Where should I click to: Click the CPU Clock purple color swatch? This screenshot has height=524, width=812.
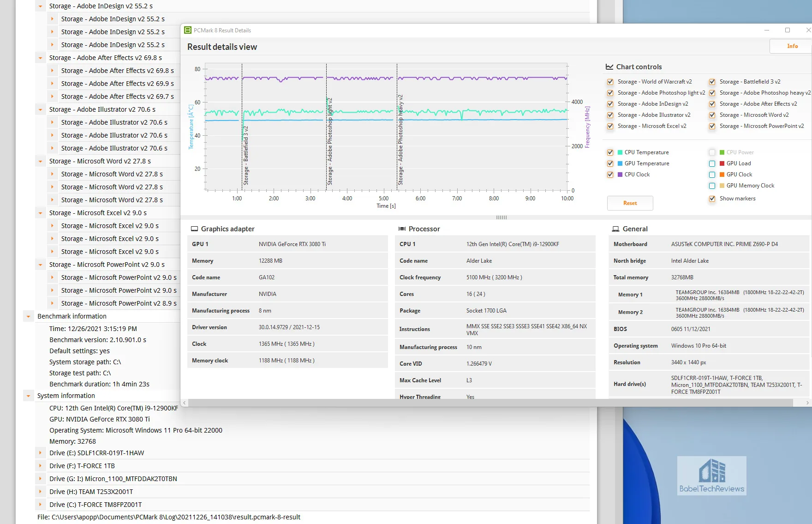(620, 175)
